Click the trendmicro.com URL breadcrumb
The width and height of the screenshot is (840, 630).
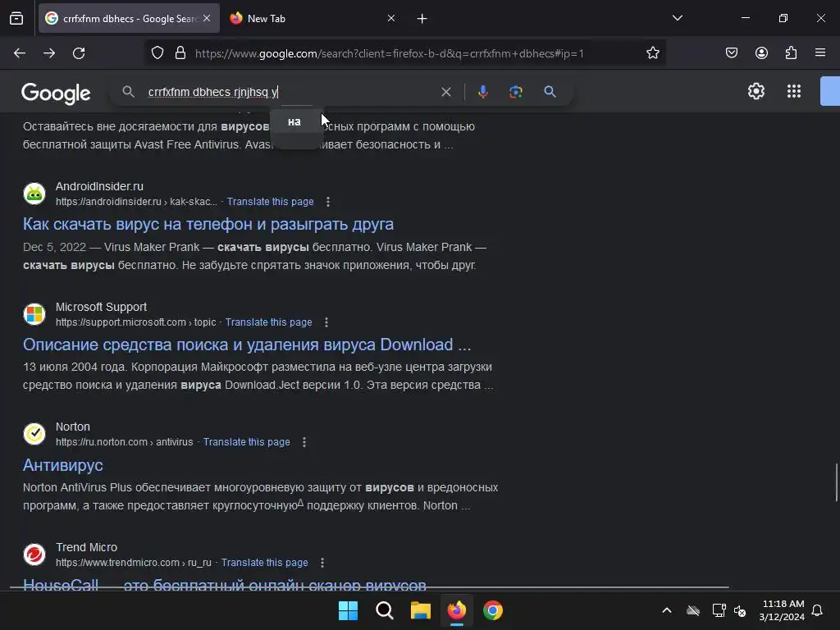134,563
